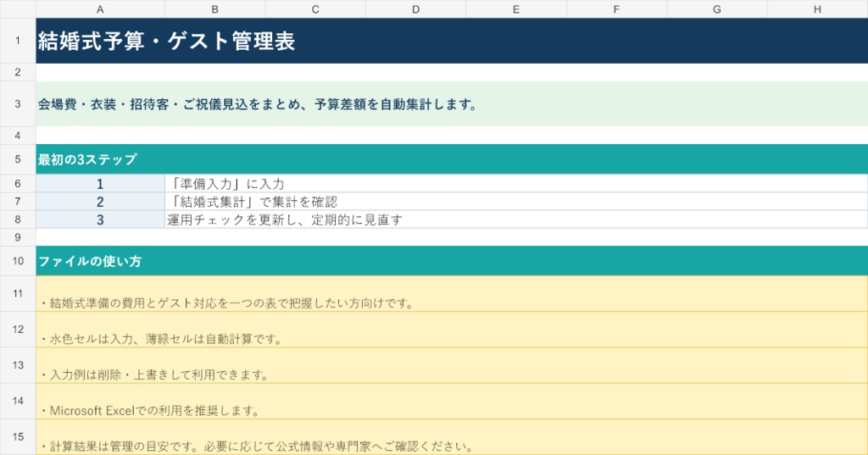The width and height of the screenshot is (868, 455).
Task: Click the note starting with 計算結果は管理の目安
Action: 452,436
